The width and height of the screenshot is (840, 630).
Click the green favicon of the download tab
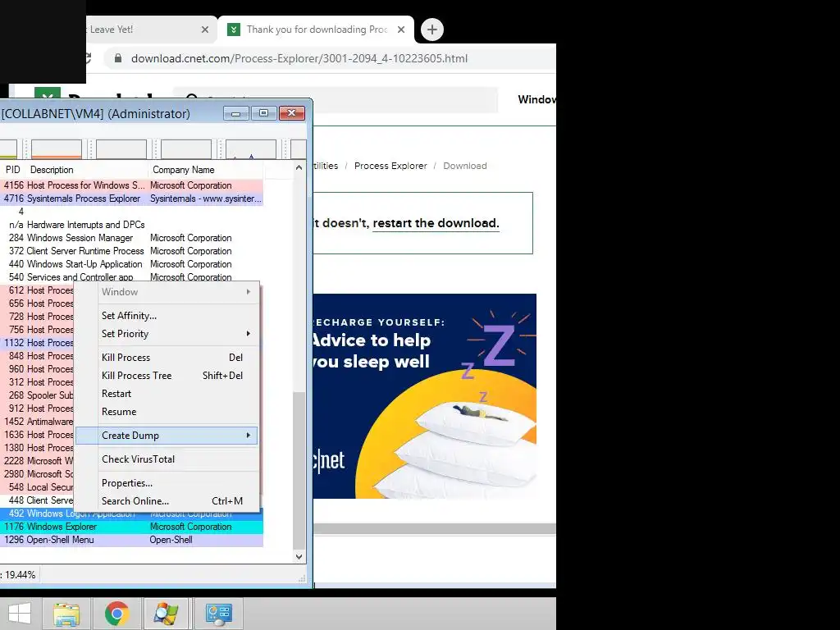pyautogui.click(x=234, y=30)
